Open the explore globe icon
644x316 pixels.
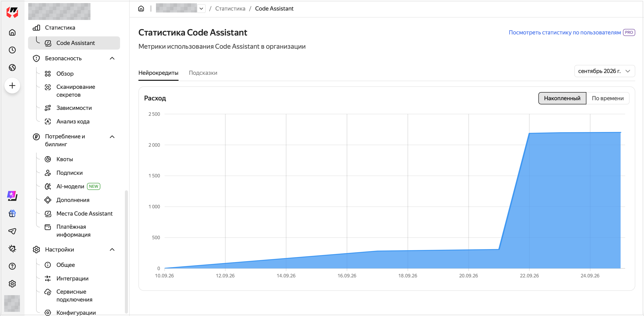coord(12,68)
